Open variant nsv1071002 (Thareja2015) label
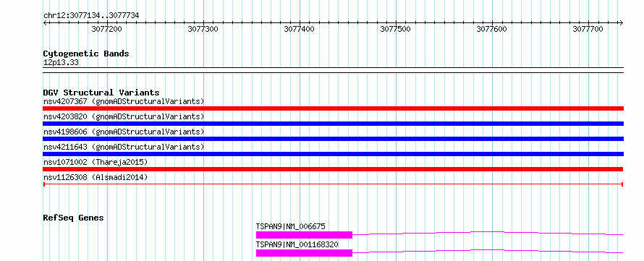 tap(96, 162)
